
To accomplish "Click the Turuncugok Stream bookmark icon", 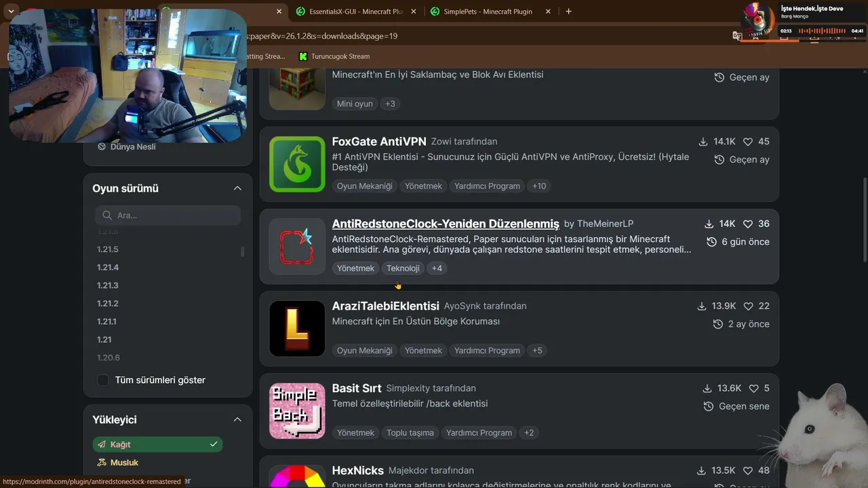I will (x=303, y=56).
